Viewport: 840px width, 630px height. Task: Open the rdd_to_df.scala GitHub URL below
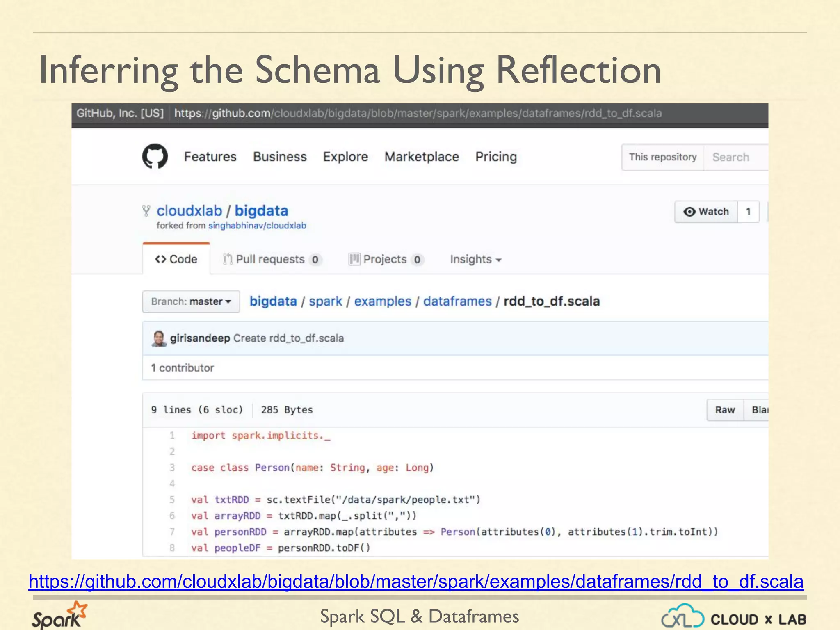[x=416, y=582]
